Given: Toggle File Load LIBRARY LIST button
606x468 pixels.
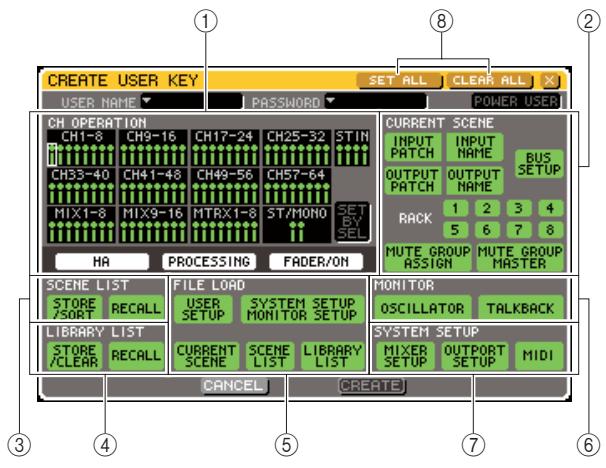Looking at the screenshot, I should click(x=333, y=356).
